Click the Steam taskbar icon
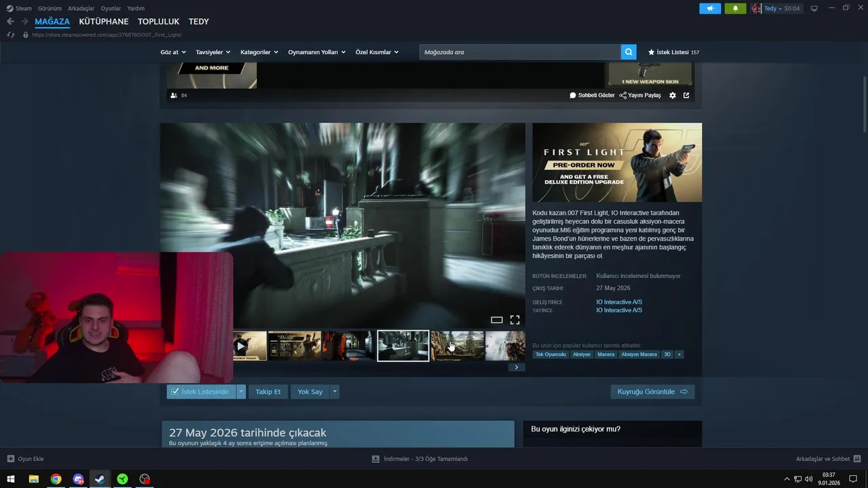868x488 pixels. (x=100, y=479)
